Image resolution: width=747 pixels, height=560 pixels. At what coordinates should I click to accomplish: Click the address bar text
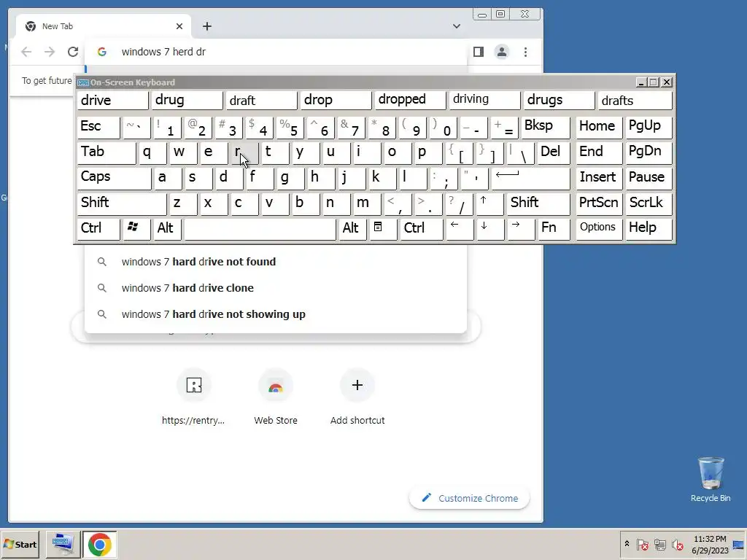(163, 52)
